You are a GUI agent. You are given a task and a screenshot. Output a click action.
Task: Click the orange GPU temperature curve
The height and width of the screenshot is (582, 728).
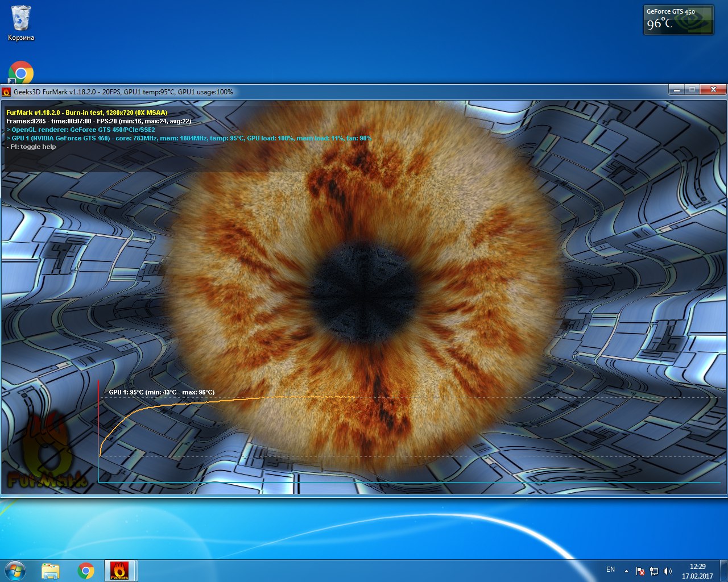tap(227, 400)
